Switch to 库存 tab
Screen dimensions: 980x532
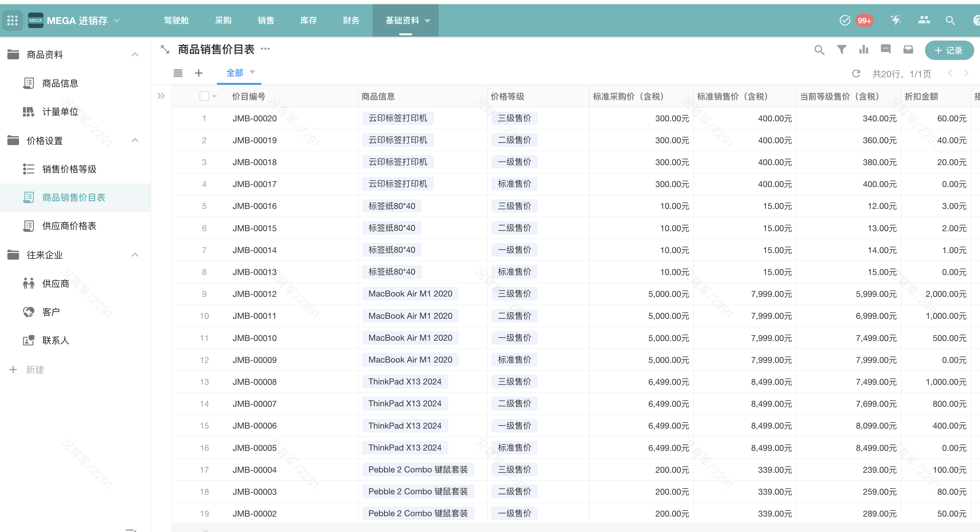coord(308,20)
